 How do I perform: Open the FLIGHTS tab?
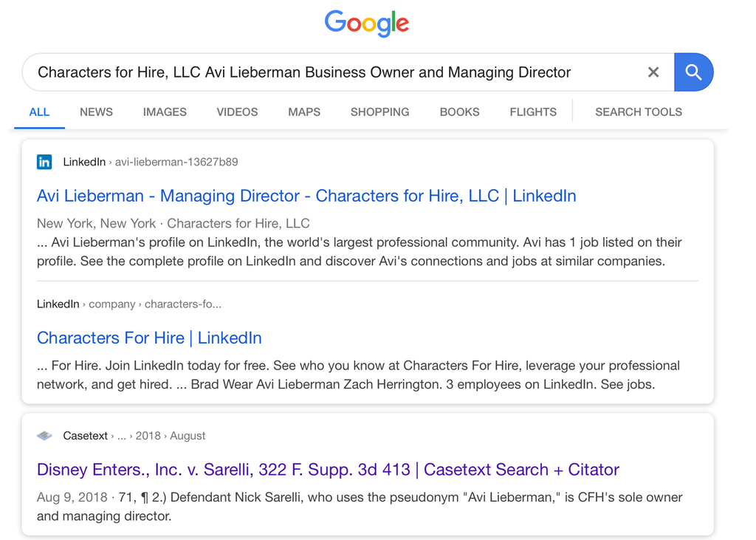click(x=533, y=112)
